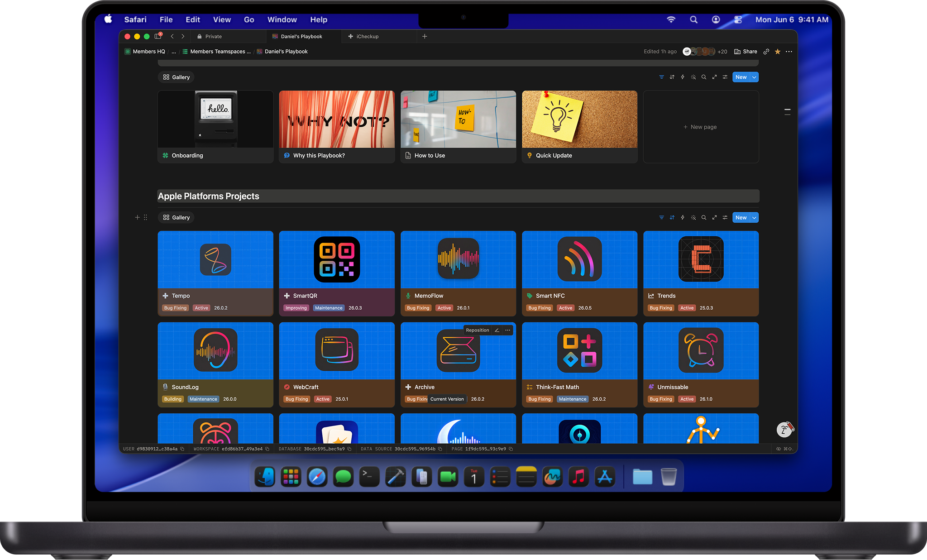
Task: Open the three-dot menu on the Archive card
Action: coord(508,330)
